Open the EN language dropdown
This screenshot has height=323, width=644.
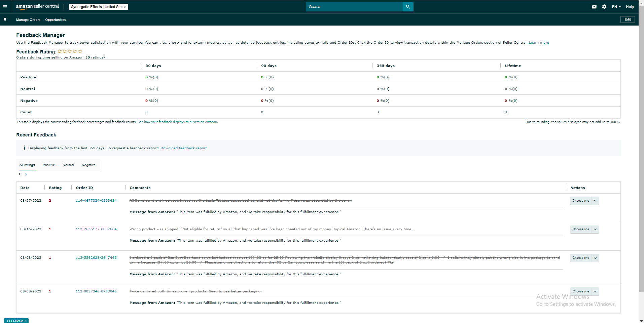click(x=616, y=7)
